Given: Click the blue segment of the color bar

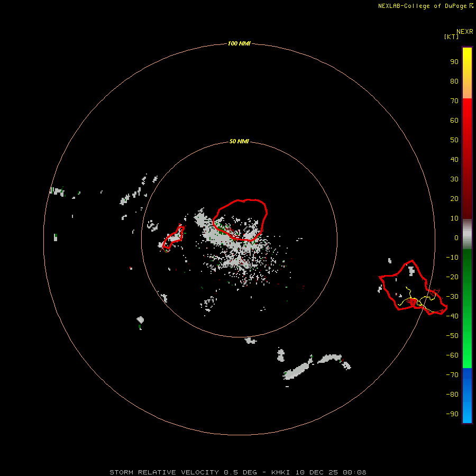Looking at the screenshot, I should pyautogui.click(x=467, y=396).
